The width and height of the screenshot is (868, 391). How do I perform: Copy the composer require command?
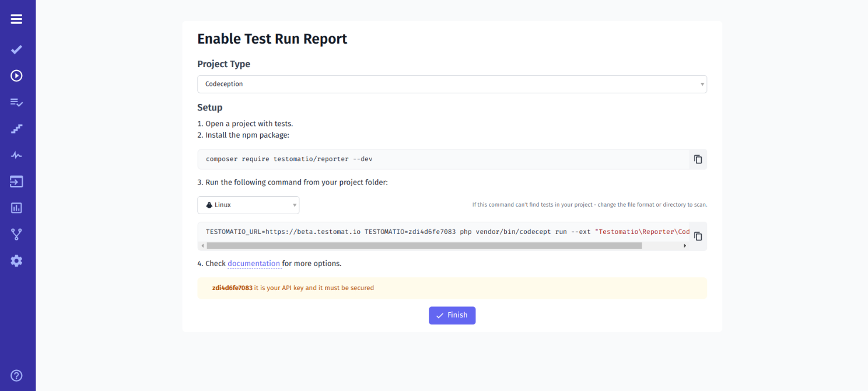point(698,159)
